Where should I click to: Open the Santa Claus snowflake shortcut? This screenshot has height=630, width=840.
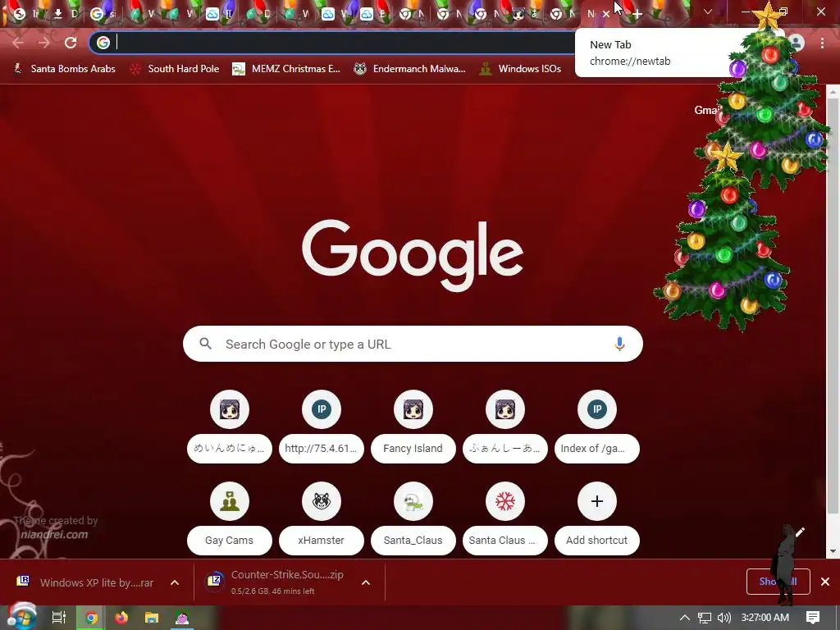click(505, 518)
